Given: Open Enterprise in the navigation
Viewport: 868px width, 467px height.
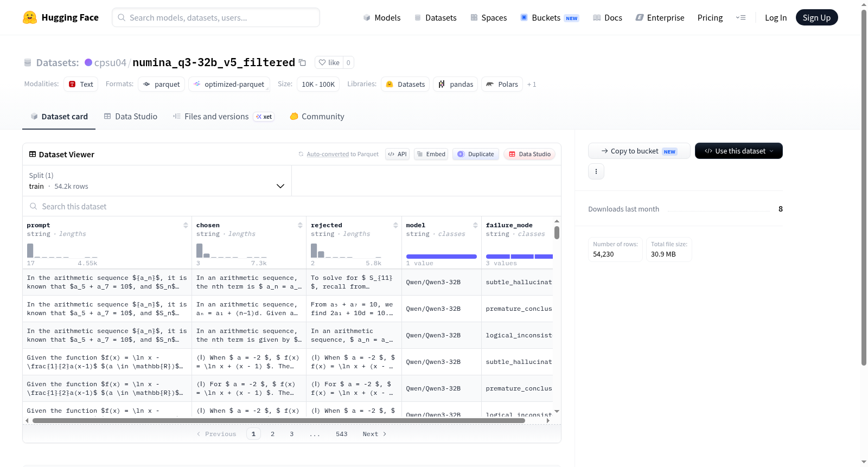Looking at the screenshot, I should pos(660,18).
